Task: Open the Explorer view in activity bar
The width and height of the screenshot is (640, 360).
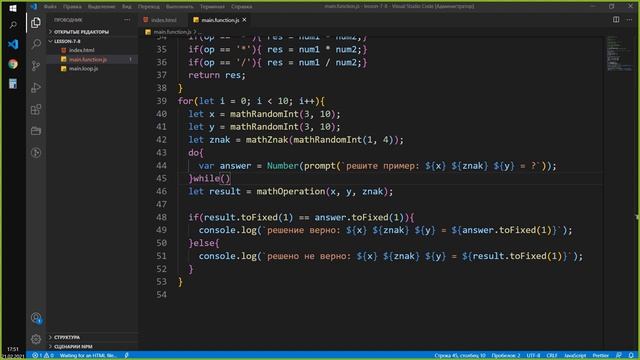Action: [36, 23]
